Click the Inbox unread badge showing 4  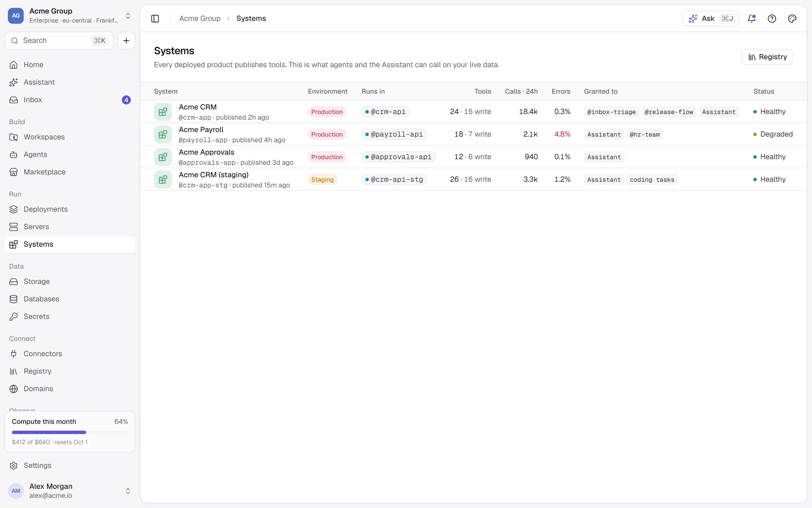pyautogui.click(x=126, y=100)
